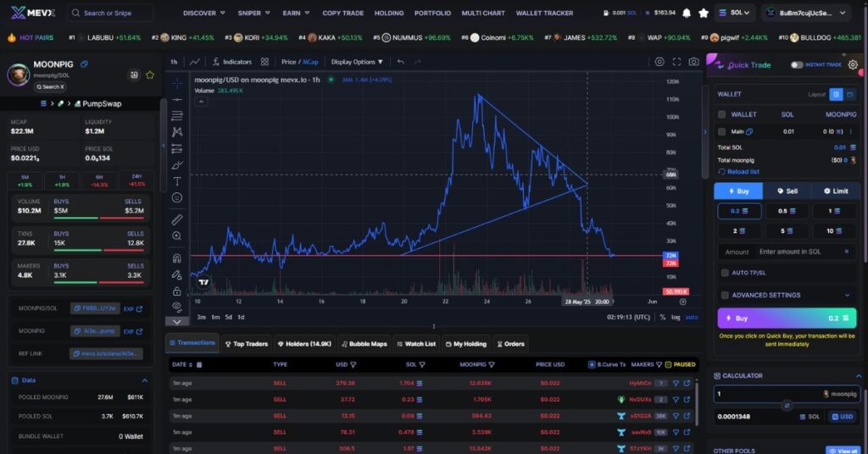Viewport: 868px width, 454px height.
Task: Select the text annotation tool
Action: (177, 181)
